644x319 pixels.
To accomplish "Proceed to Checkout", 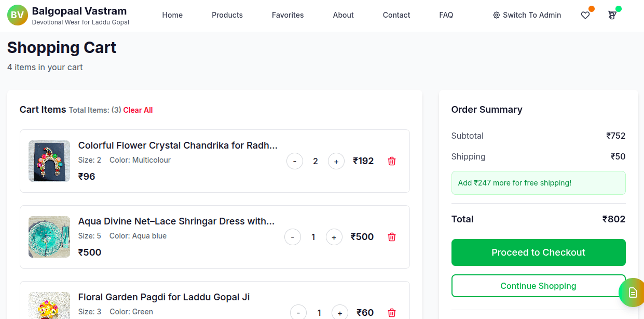I will pyautogui.click(x=539, y=252).
